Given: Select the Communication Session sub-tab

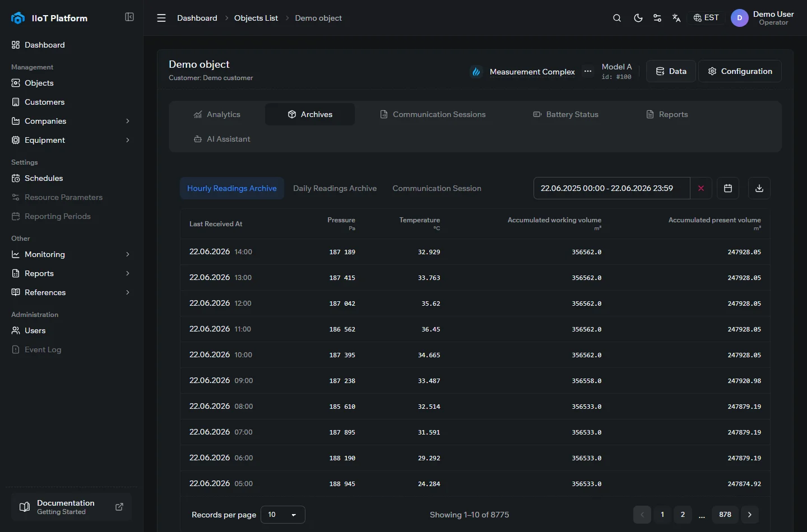Looking at the screenshot, I should 437,188.
